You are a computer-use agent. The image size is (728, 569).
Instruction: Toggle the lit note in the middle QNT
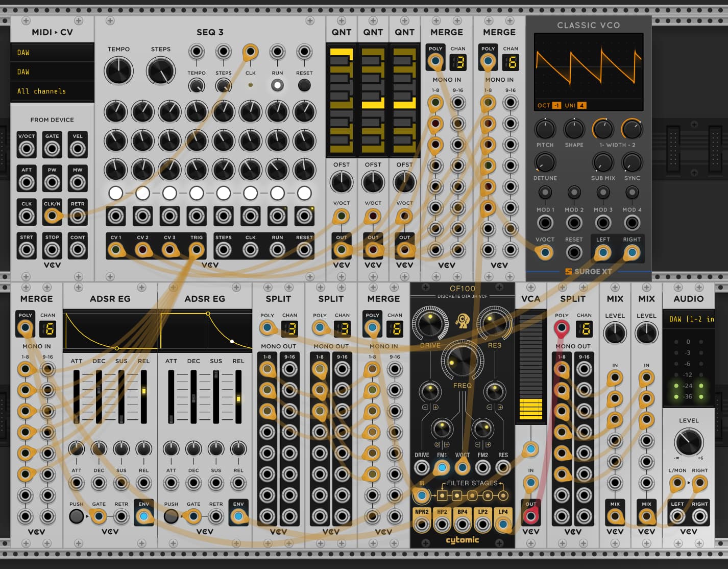(x=373, y=104)
